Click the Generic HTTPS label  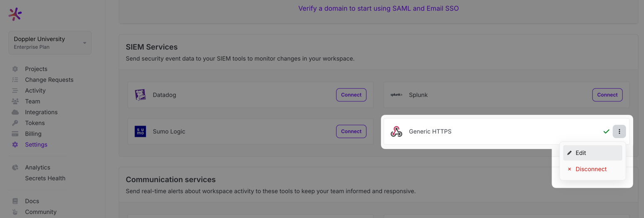pyautogui.click(x=430, y=131)
